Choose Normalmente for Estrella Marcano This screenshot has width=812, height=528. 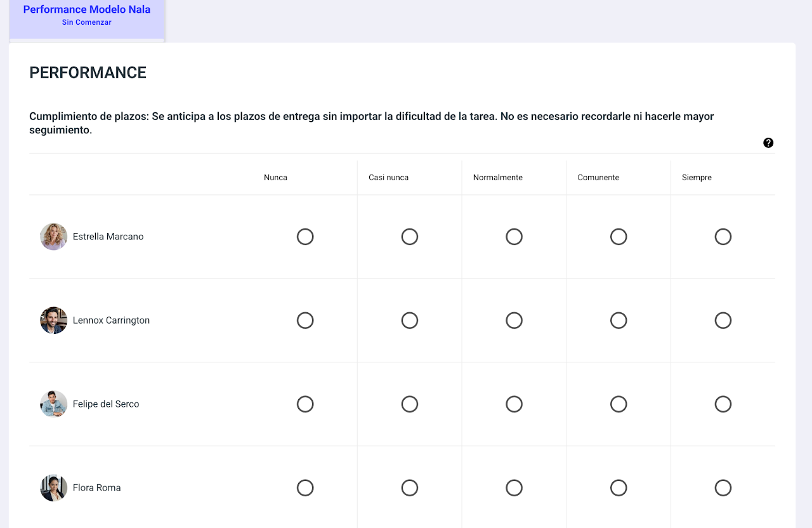(x=514, y=237)
